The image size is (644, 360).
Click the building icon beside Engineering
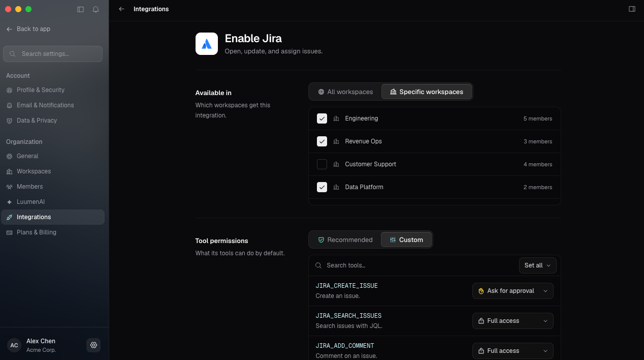pos(336,118)
